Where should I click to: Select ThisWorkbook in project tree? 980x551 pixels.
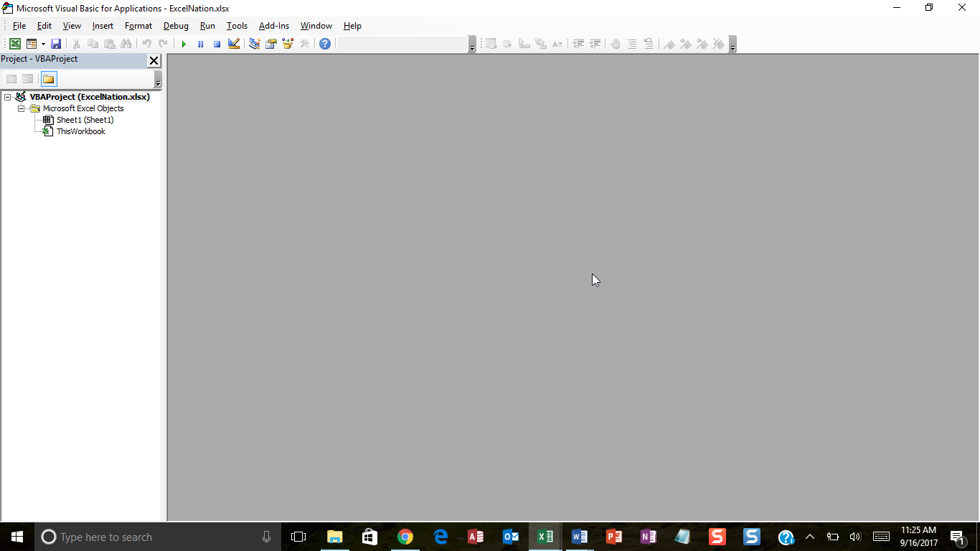(81, 131)
